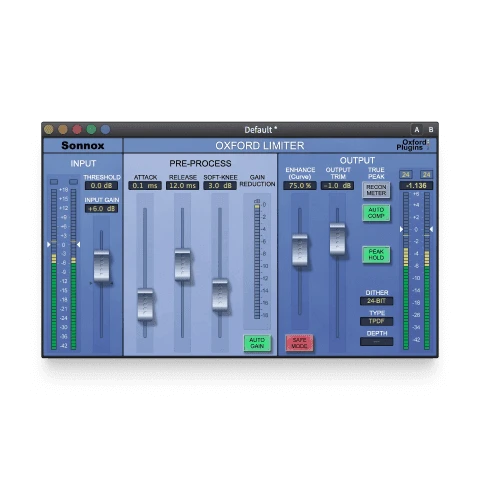Image resolution: width=480 pixels, height=480 pixels.
Task: Click the green circle in the title bar
Action: click(91, 129)
